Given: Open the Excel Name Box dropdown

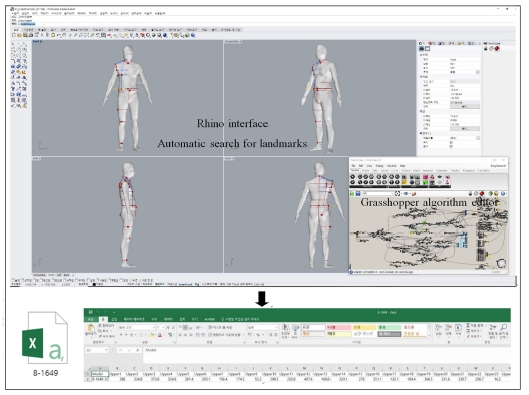Looking at the screenshot, I should tap(107, 350).
